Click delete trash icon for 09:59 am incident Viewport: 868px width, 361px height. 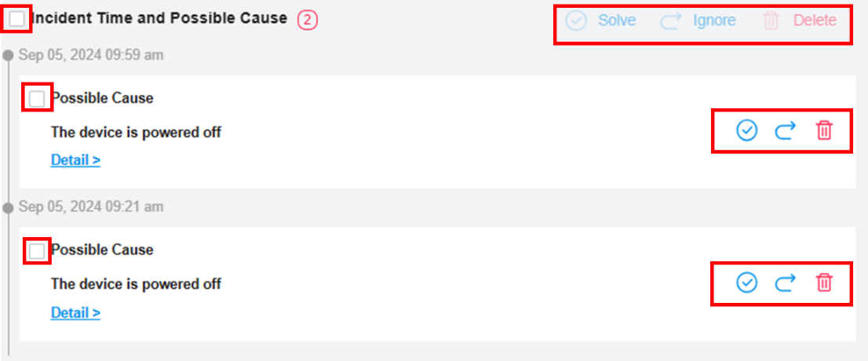pyautogui.click(x=824, y=131)
